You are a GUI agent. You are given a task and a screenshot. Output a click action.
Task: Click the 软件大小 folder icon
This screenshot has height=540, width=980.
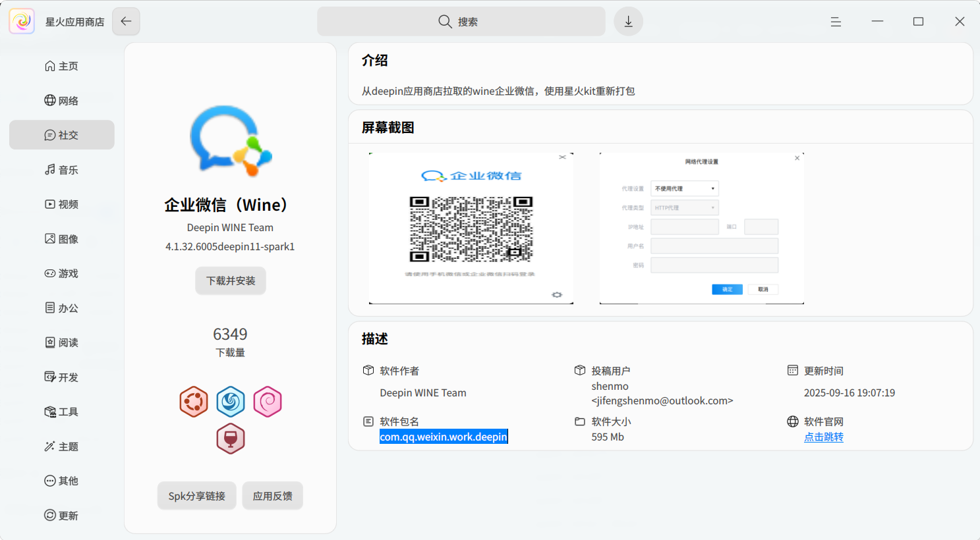pos(580,421)
